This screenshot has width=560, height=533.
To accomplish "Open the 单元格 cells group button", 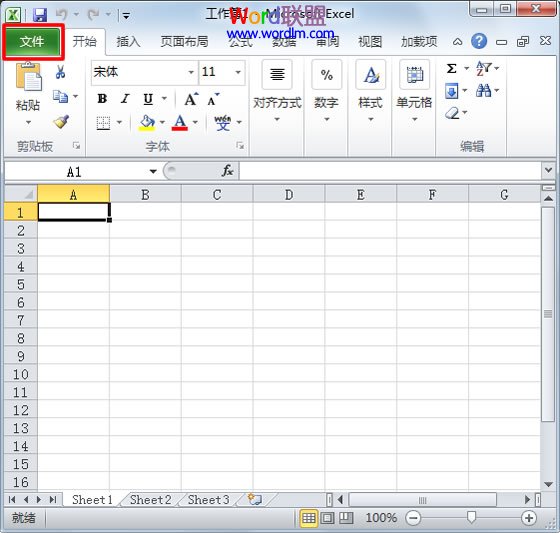I will pos(414,91).
